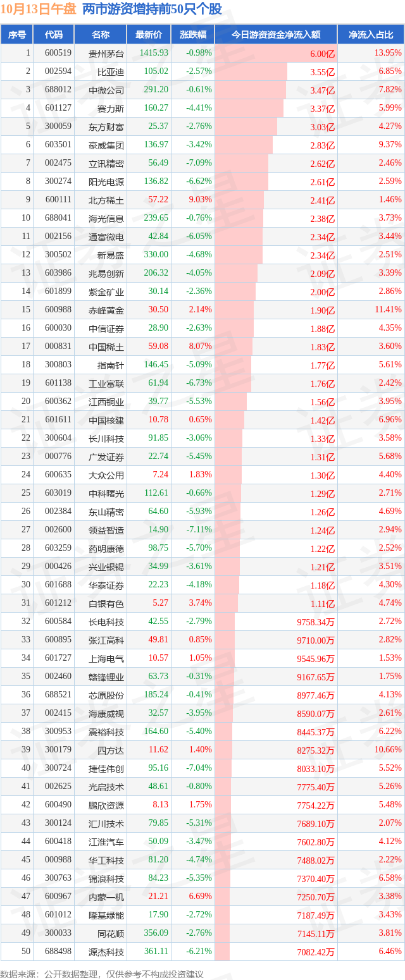Select stock name 汇川技术

point(106,823)
